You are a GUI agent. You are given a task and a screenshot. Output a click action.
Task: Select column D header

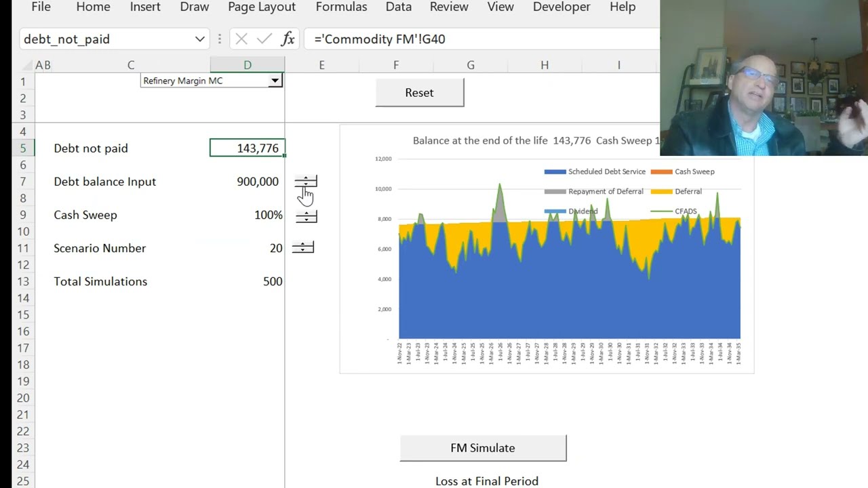(248, 65)
